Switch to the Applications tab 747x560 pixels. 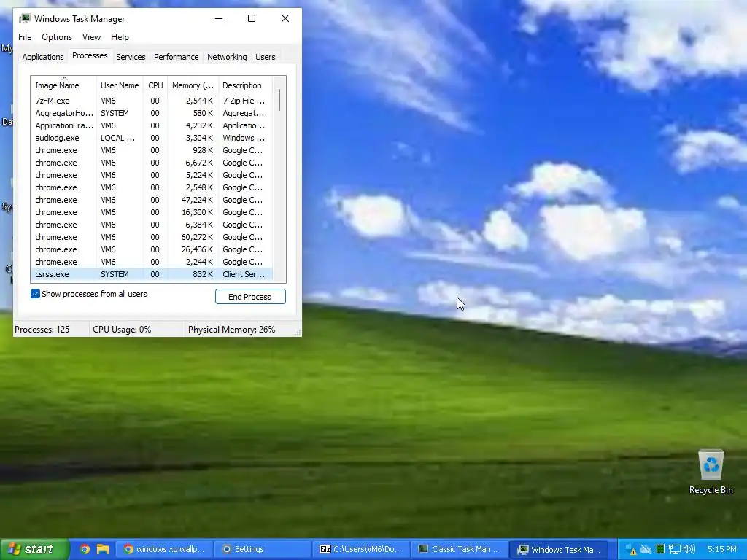coord(43,57)
